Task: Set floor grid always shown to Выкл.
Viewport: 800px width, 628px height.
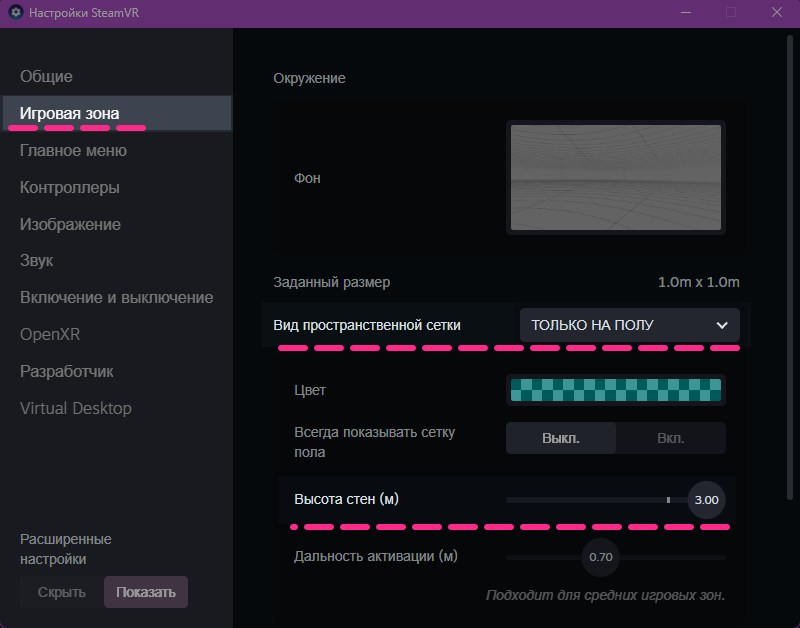Action: point(561,438)
